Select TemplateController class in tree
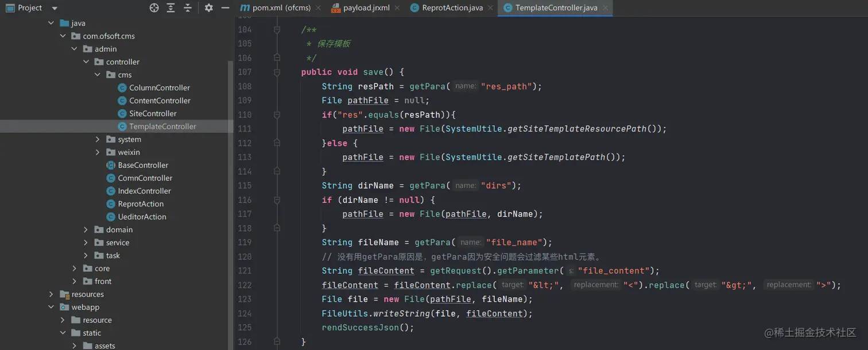The width and height of the screenshot is (868, 350). pyautogui.click(x=162, y=126)
